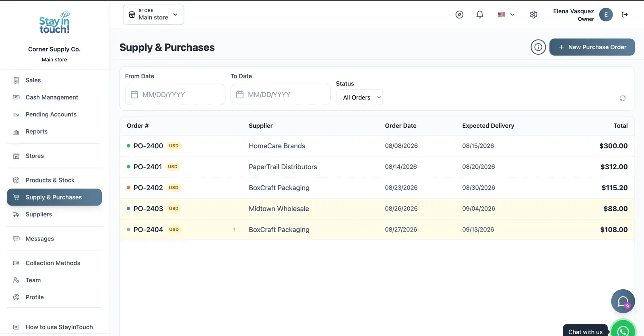The width and height of the screenshot is (644, 336).
Task: Open the support chat bubble icon
Action: (623, 301)
